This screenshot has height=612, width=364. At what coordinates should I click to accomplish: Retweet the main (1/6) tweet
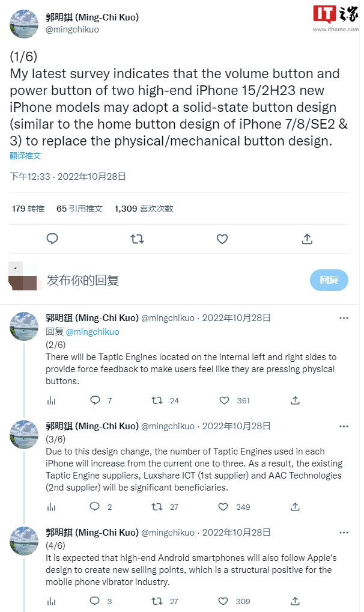pos(137,239)
